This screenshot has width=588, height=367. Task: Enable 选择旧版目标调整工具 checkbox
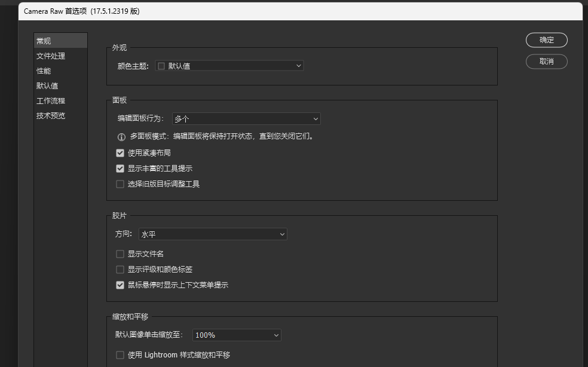(x=120, y=184)
